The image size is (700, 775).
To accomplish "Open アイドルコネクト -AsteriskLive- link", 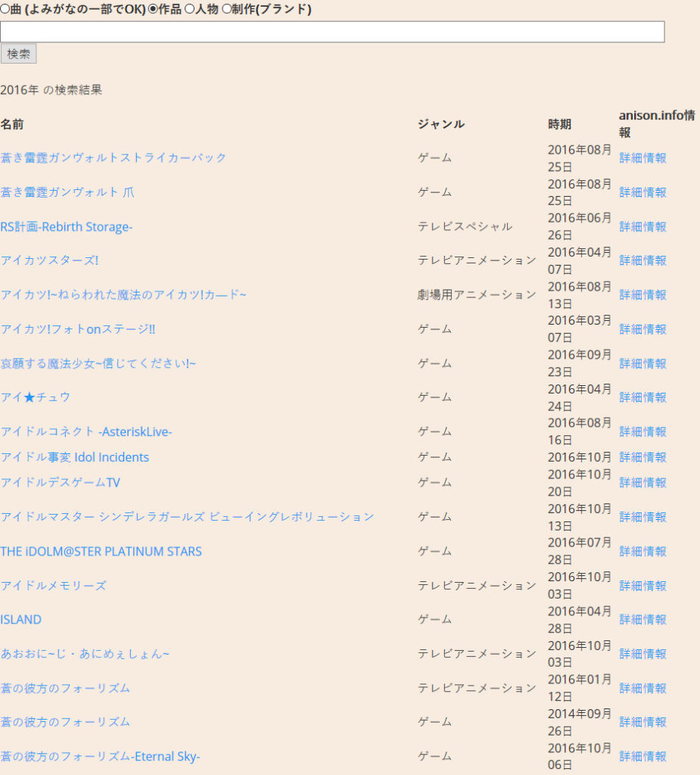I will pyautogui.click(x=86, y=431).
